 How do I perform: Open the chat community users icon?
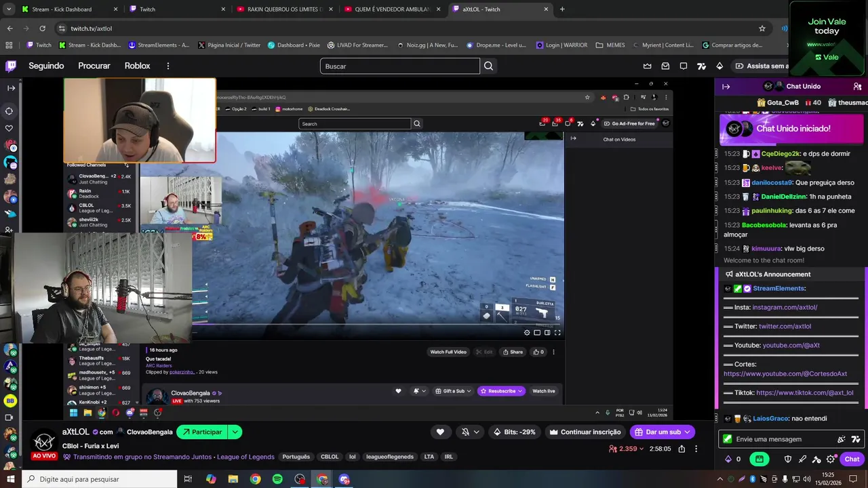tap(858, 86)
